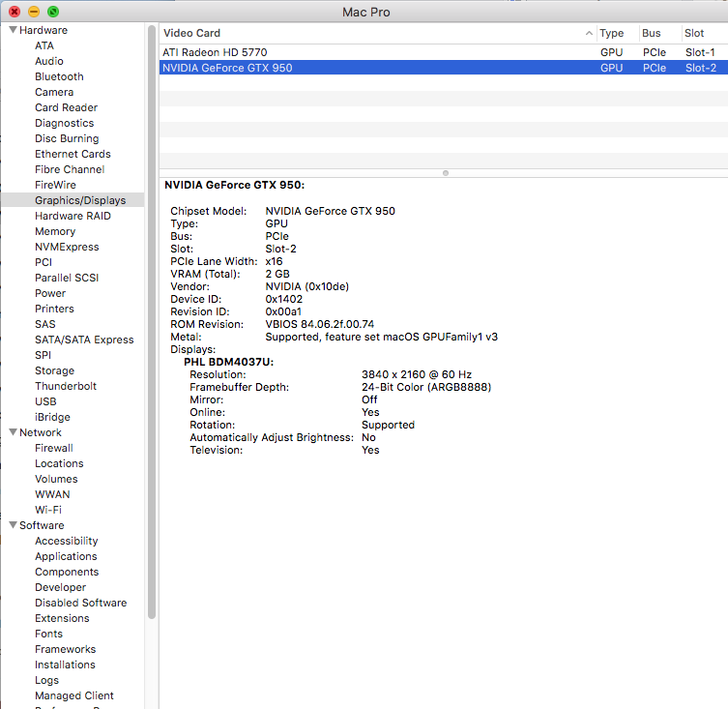Collapse the Hardware section triangle
The width and height of the screenshot is (728, 709).
pyautogui.click(x=13, y=30)
